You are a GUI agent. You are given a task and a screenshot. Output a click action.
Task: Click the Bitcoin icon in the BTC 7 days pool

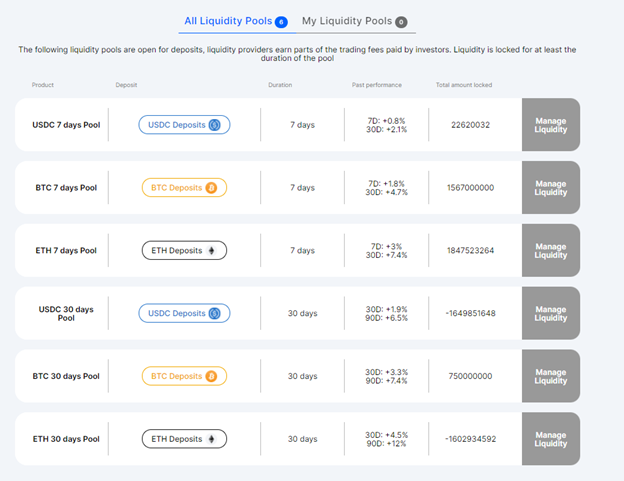click(211, 187)
